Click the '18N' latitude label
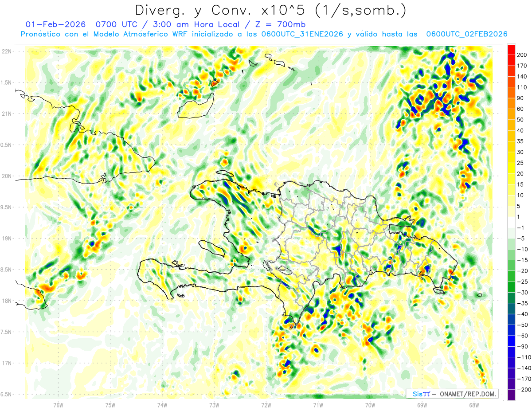Image resolution: width=532 pixels, height=411 pixels. pyautogui.click(x=6, y=301)
